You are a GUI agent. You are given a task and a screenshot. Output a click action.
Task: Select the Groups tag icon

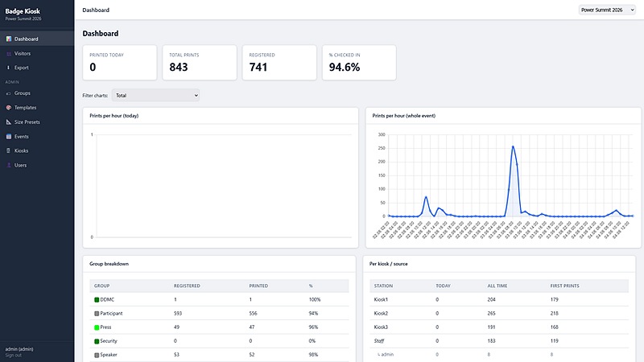[9, 93]
